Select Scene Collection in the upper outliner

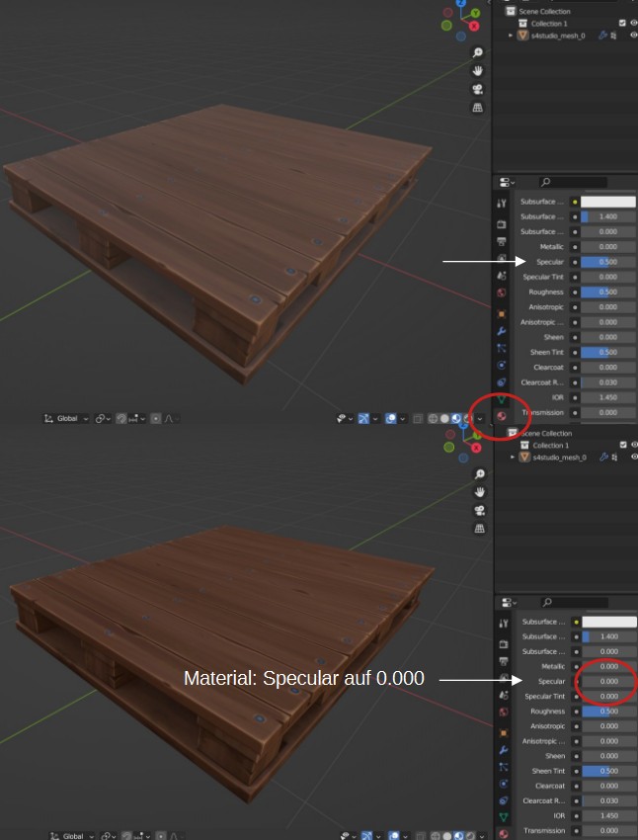click(x=544, y=11)
